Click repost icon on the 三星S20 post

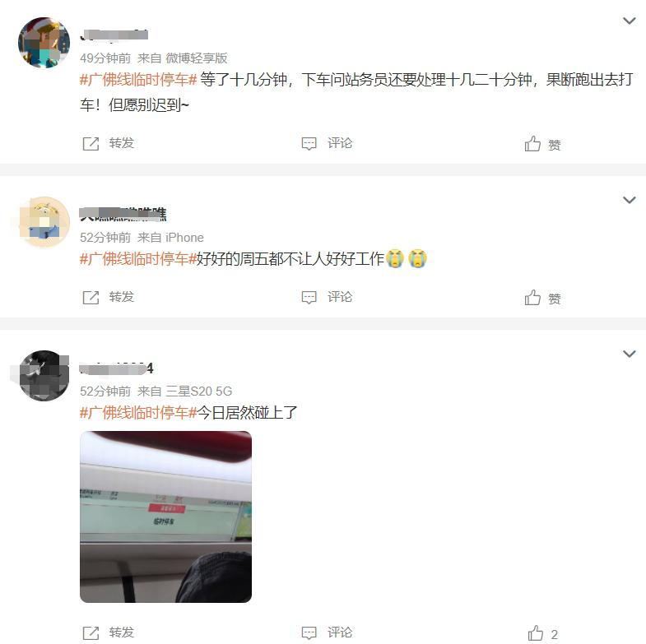click(91, 632)
